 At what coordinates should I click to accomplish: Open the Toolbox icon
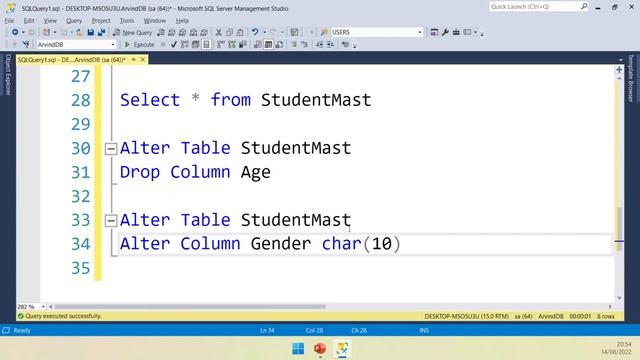456,32
